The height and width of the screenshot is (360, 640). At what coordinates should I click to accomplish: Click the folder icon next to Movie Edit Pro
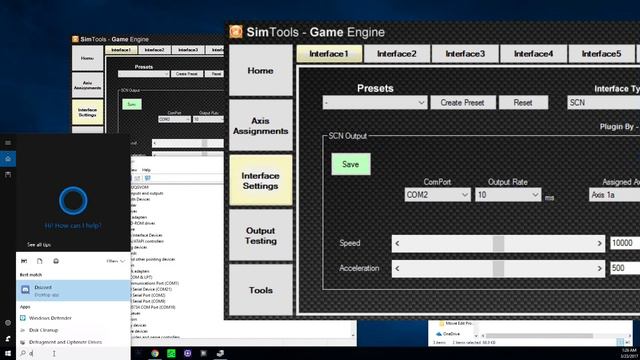pos(442,323)
